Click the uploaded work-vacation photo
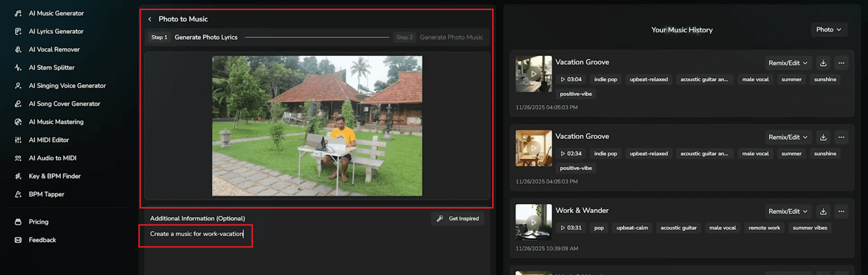868x275 pixels. coord(317,126)
